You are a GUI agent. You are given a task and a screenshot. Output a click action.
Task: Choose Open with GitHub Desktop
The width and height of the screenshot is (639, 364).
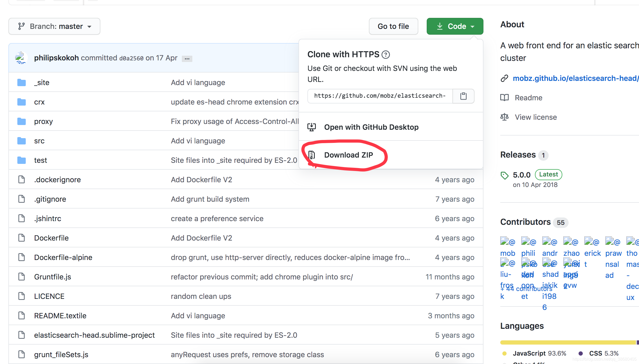(372, 127)
